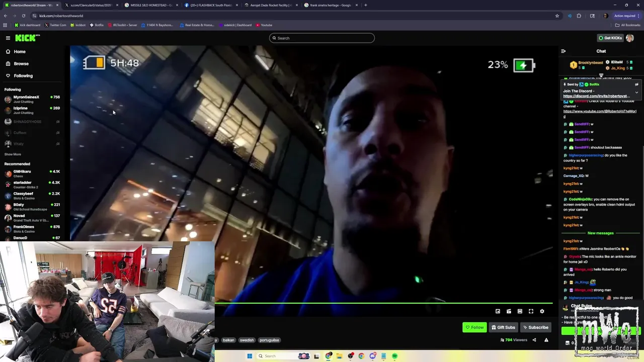Select the swedish stream tag
Image resolution: width=644 pixels, height=362 pixels.
pos(247,340)
